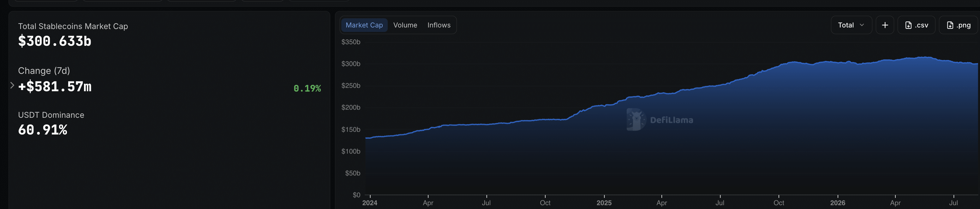
Task: Click the plus icon to add a chart
Action: pyautogui.click(x=885, y=25)
